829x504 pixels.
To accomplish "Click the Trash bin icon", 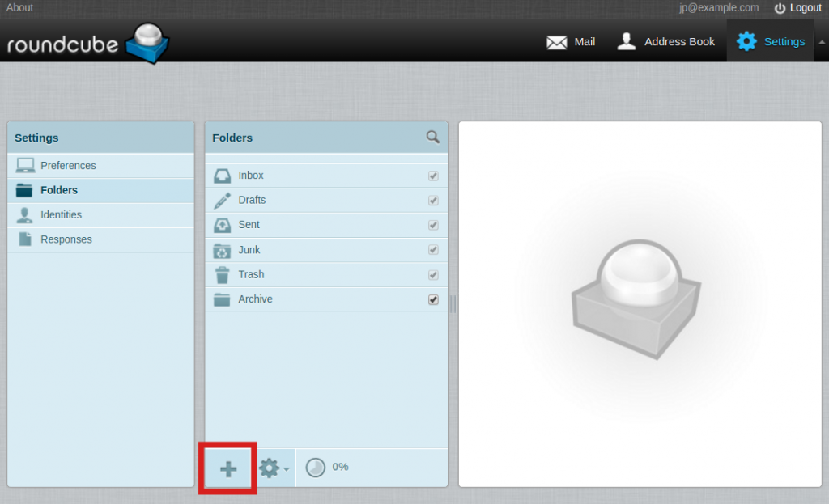I will point(222,275).
